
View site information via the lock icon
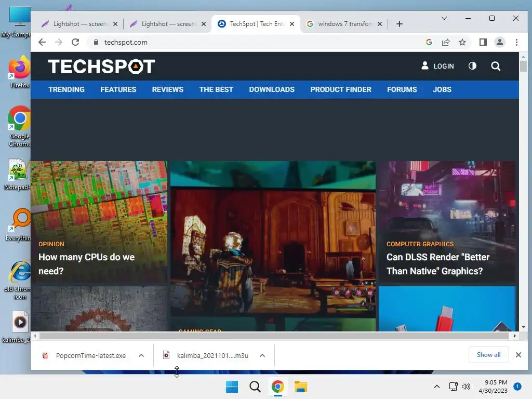(x=96, y=42)
